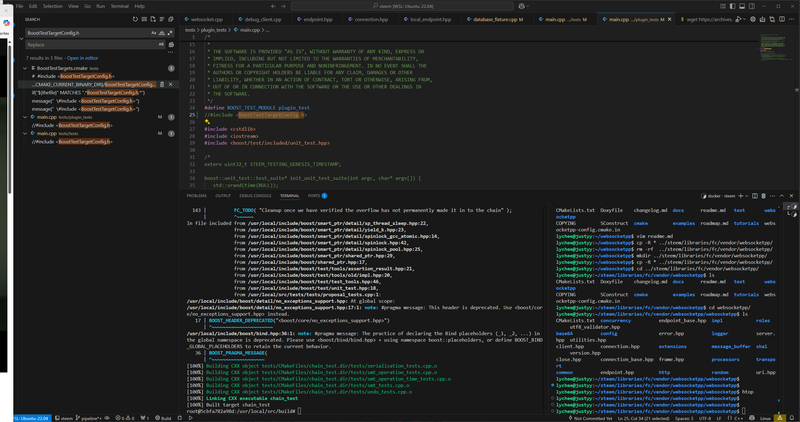This screenshot has width=800, height=422.
Task: Kill terminal trash icon
Action: tap(763, 196)
